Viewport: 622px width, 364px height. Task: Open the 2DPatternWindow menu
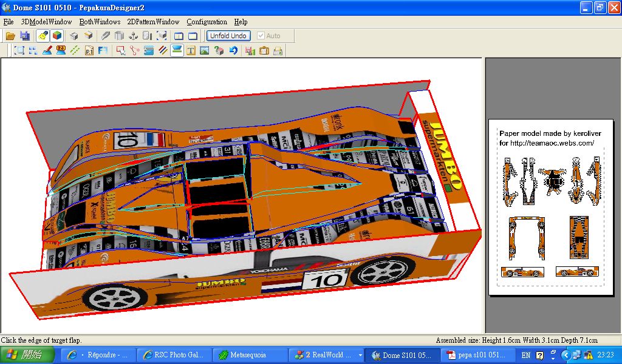153,22
